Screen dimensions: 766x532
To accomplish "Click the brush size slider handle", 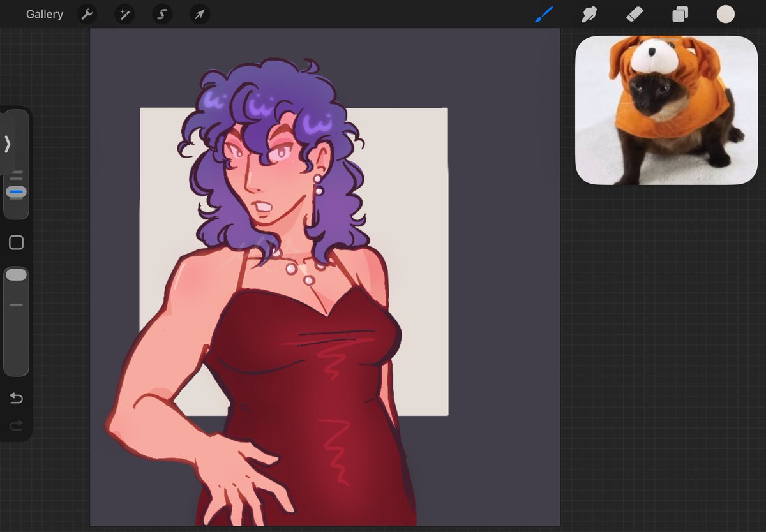I will coord(17,191).
